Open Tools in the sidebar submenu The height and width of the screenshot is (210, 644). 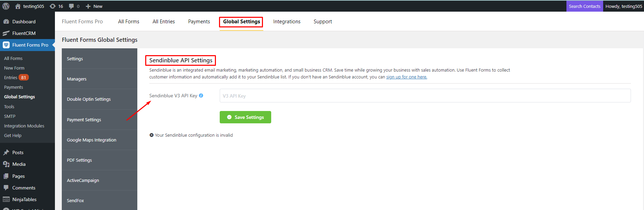click(9, 107)
